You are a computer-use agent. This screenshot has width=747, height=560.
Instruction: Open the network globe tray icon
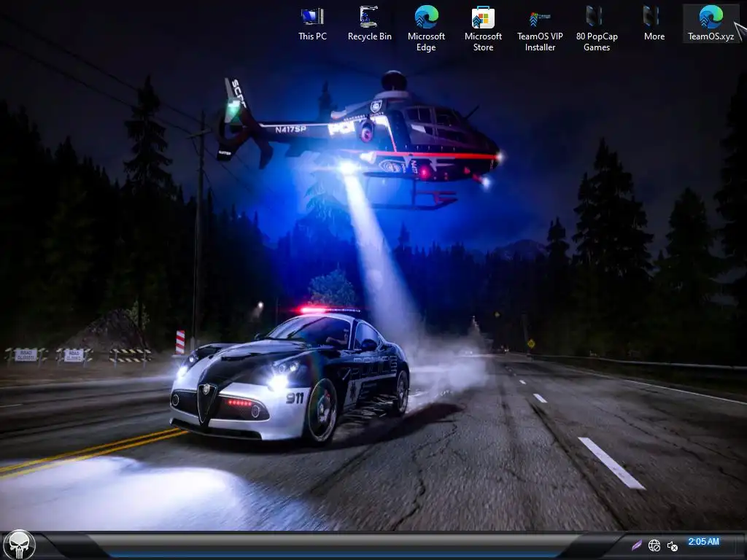[654, 545]
